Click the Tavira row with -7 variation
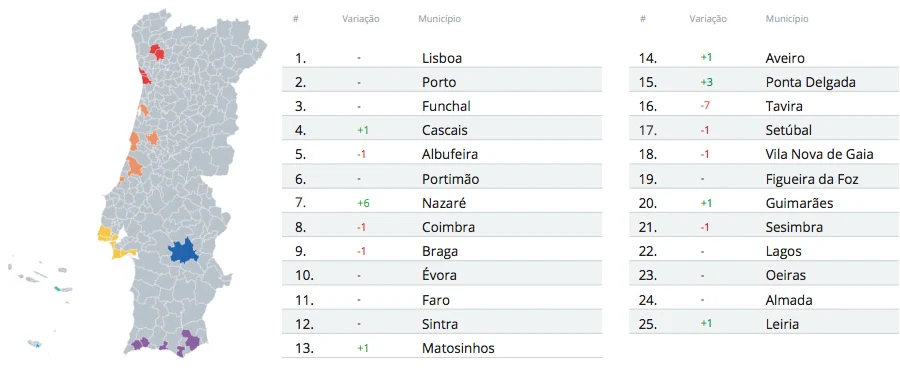This screenshot has height=368, width=900. coord(764,106)
